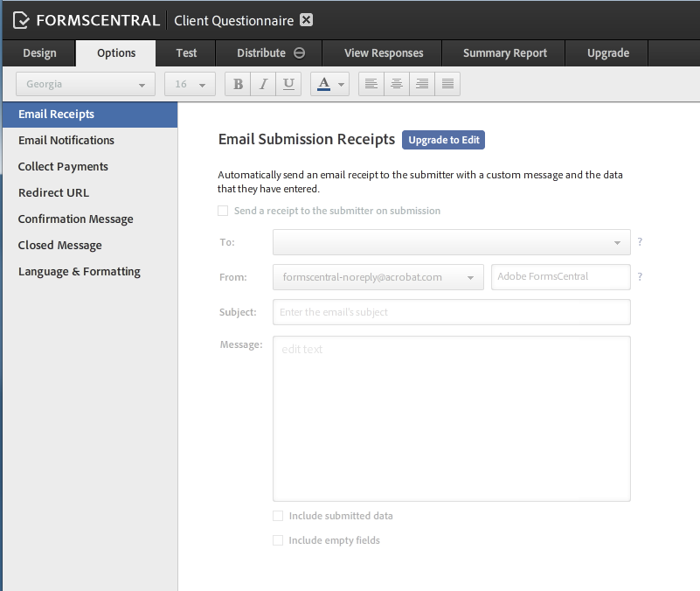Click the Client Questionnaire form title
The height and width of the screenshot is (591, 700).
coord(234,21)
